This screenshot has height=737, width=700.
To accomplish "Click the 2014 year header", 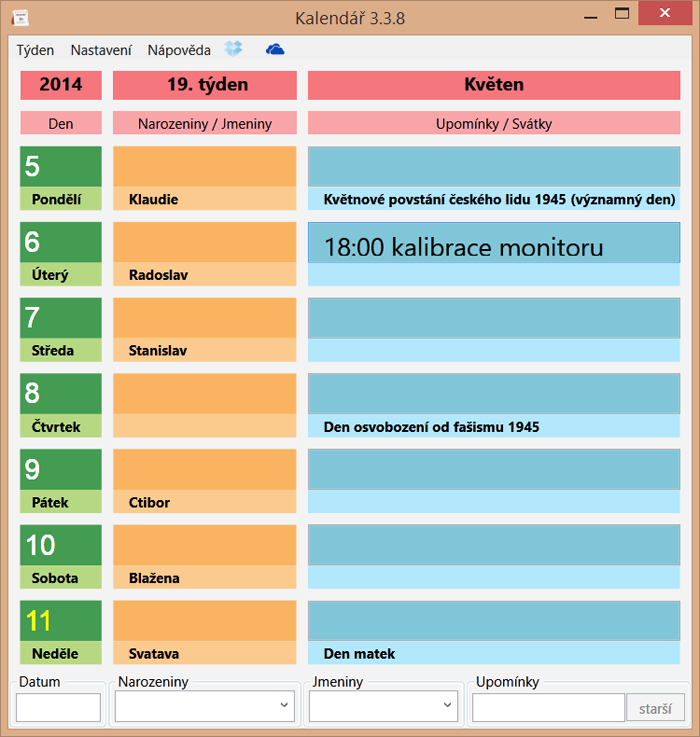I will [61, 85].
